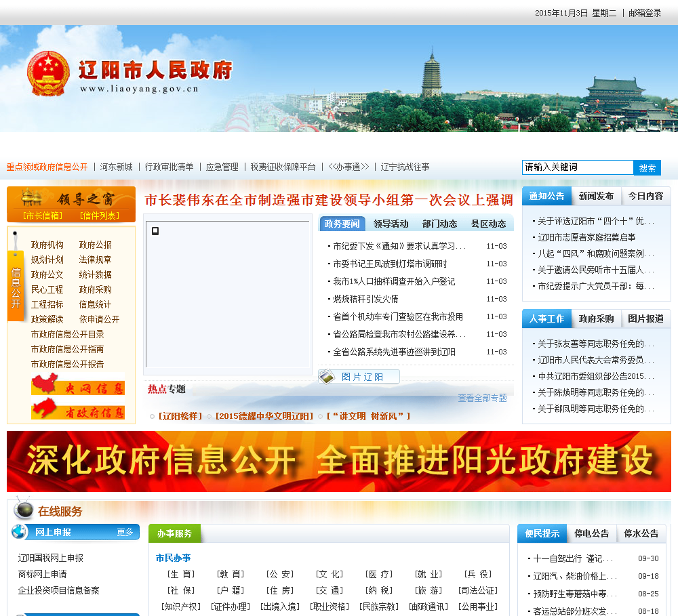The width and height of the screenshot is (678, 616).
Task: Open the 领导活动 news tab
Action: (x=391, y=224)
